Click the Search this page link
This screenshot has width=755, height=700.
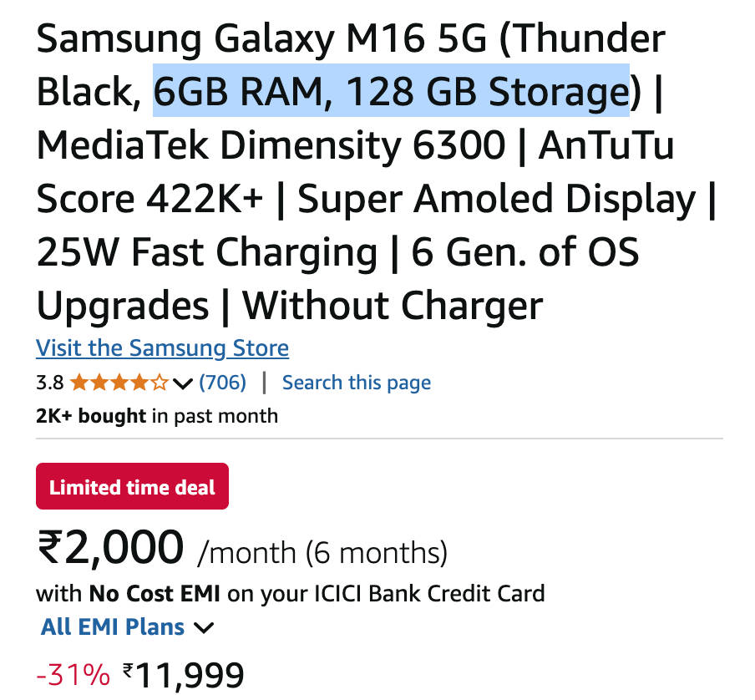coord(357,383)
